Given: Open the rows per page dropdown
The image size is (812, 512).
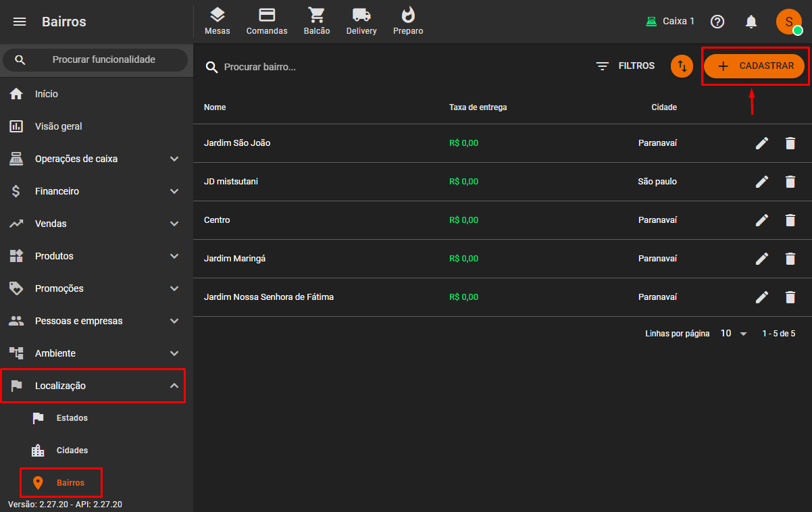Looking at the screenshot, I should coord(734,334).
